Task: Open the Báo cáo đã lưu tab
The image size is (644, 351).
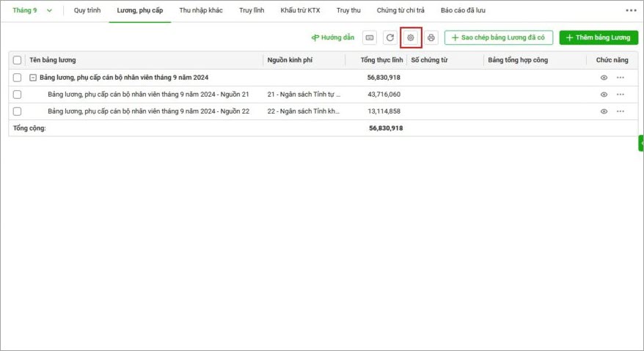Action: (x=463, y=10)
